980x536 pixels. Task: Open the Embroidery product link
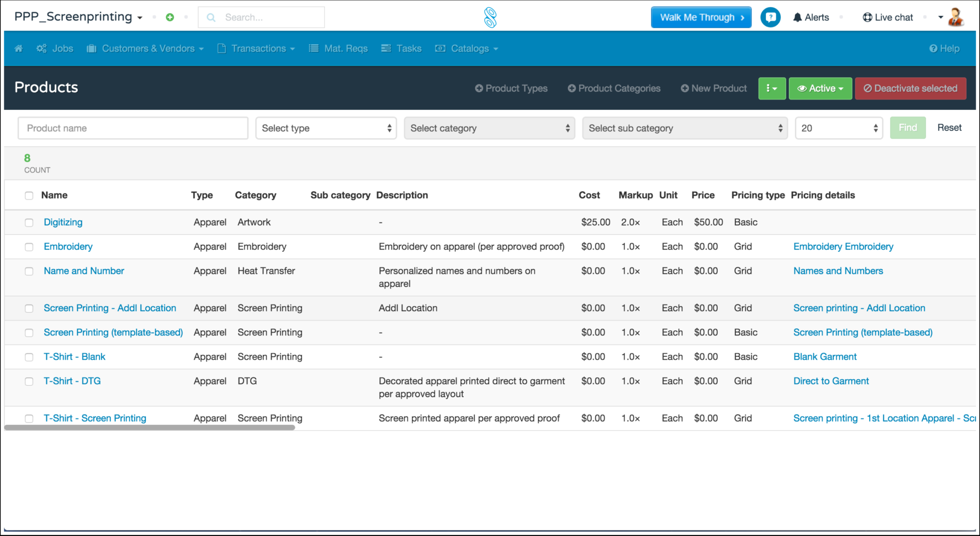tap(68, 246)
